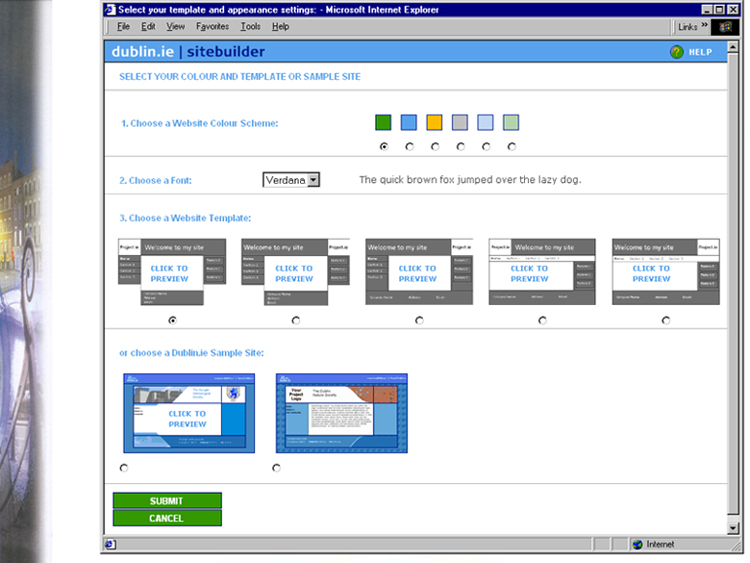The image size is (750, 563).
Task: Select the first Dublin.ie sample site radio
Action: [124, 467]
